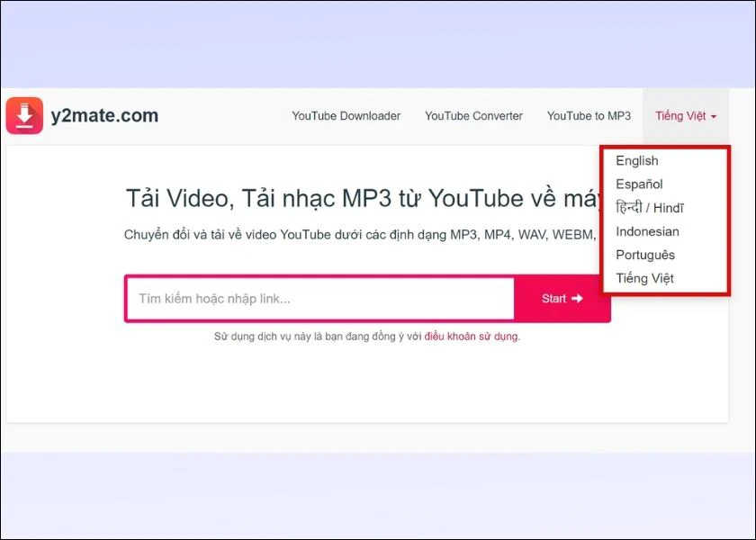Click the pink Start button
The height and width of the screenshot is (540, 756).
point(562,299)
